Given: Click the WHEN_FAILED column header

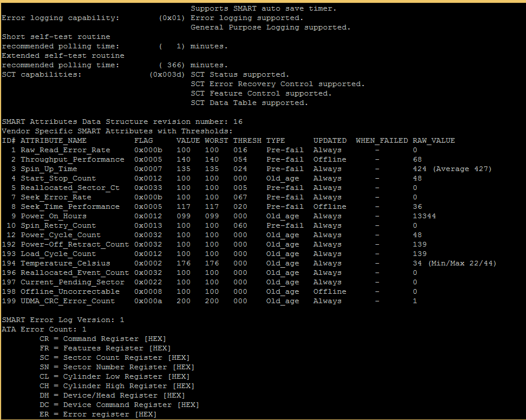Looking at the screenshot, I should [x=381, y=140].
